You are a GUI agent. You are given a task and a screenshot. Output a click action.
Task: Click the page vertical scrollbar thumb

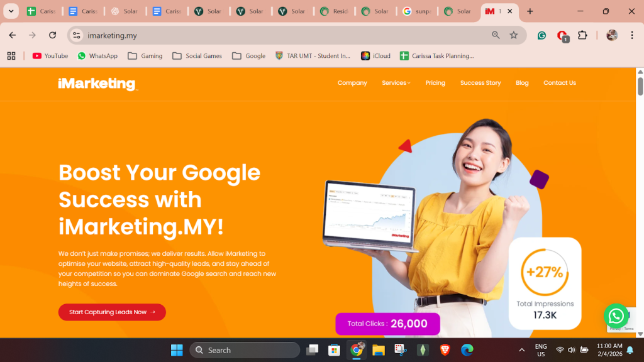coord(640,86)
